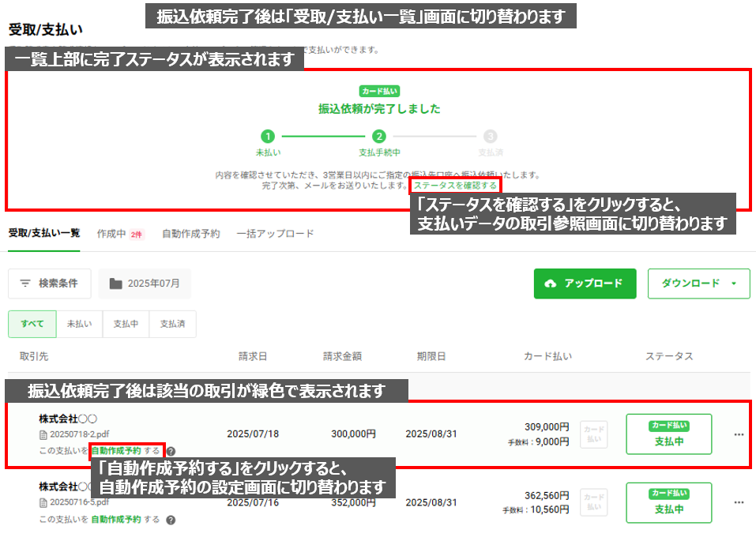This screenshot has width=756, height=541.
Task: Click the カード払い badge above 振込依頼が完了しました
Action: pyautogui.click(x=379, y=91)
